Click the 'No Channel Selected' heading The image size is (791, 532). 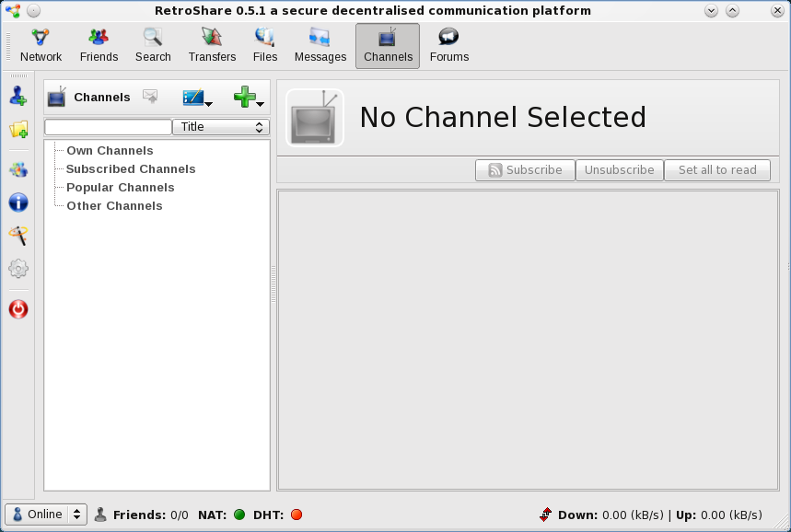(x=503, y=118)
